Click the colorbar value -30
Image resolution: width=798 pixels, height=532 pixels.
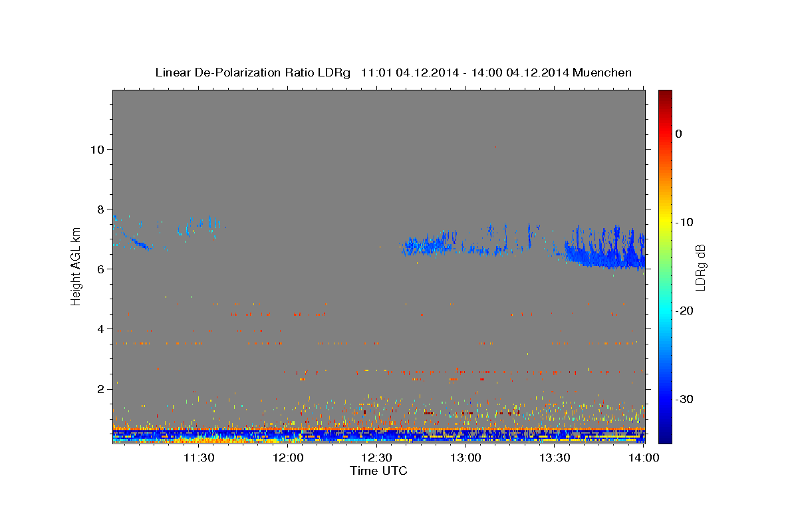pyautogui.click(x=684, y=399)
